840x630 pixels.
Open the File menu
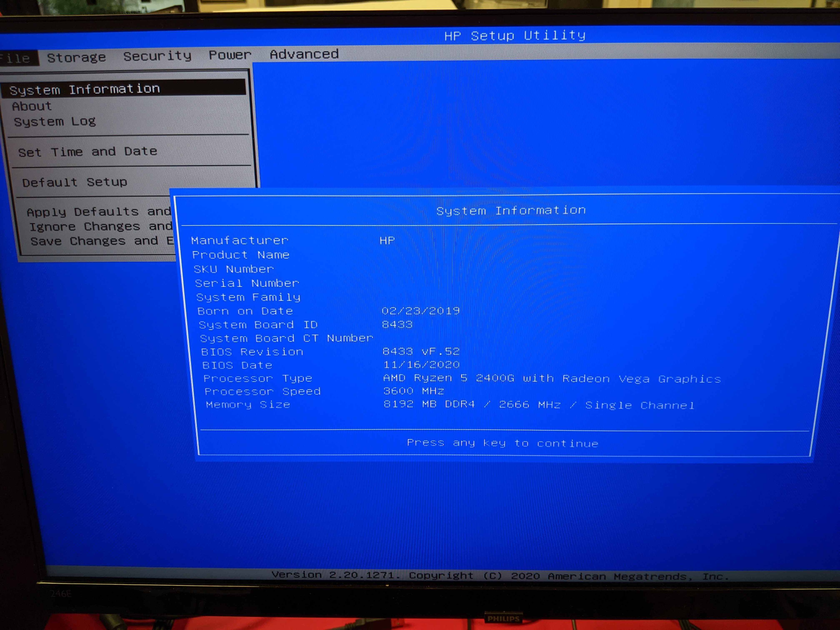click(x=17, y=59)
